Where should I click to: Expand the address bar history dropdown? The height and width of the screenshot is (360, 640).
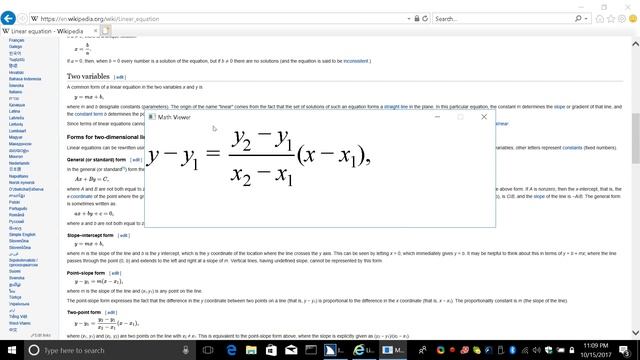(x=409, y=19)
